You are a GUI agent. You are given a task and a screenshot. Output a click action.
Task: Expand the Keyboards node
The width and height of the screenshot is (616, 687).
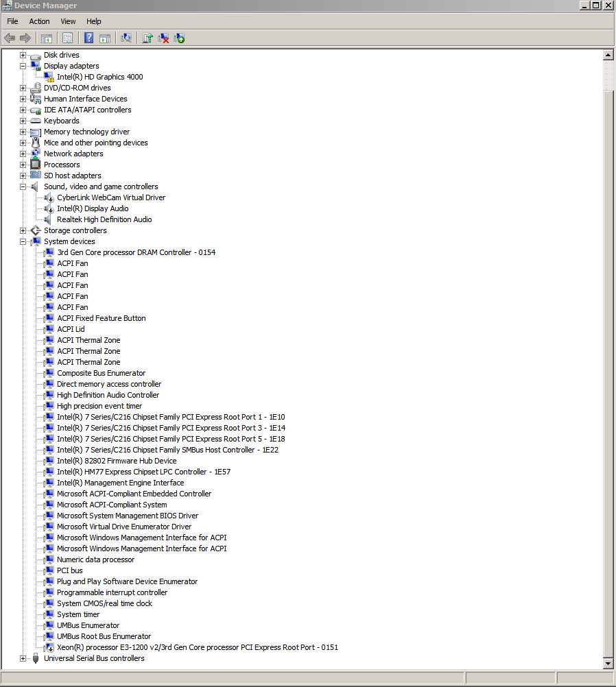point(23,121)
